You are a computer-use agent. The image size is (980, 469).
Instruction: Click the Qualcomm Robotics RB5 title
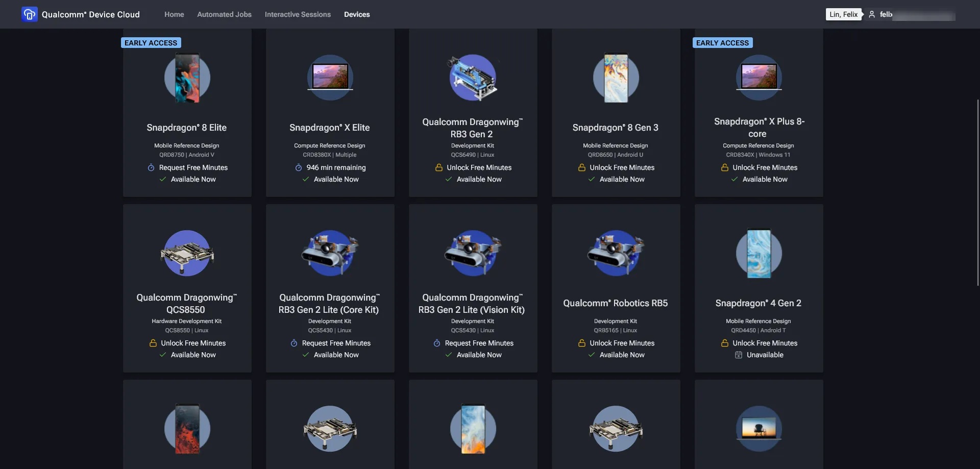tap(616, 303)
